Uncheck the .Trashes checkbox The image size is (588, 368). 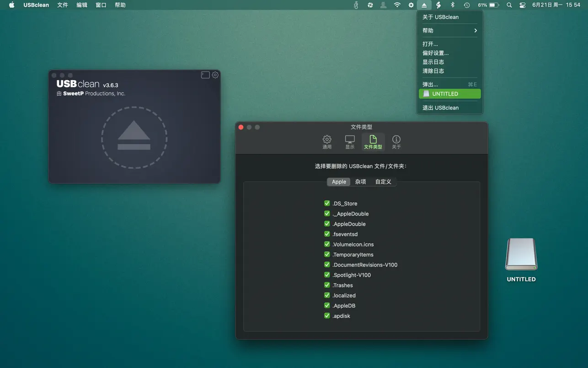coord(327,285)
